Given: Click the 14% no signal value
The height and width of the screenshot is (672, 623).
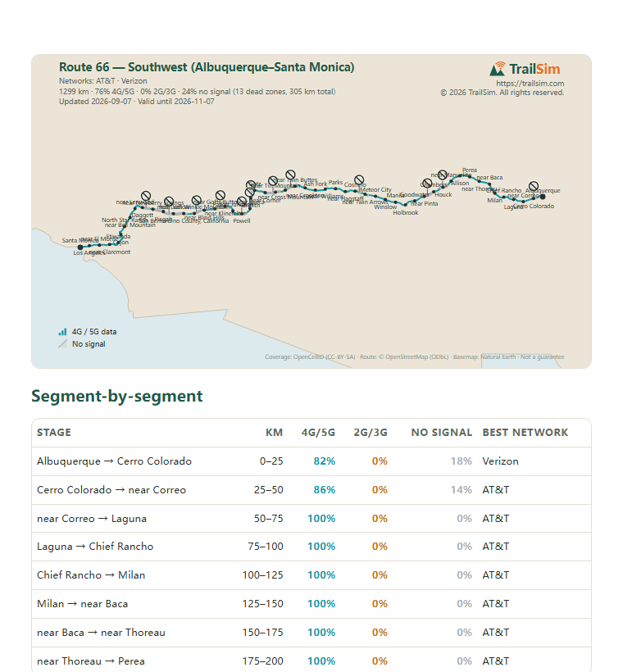Looking at the screenshot, I should click(x=462, y=490).
